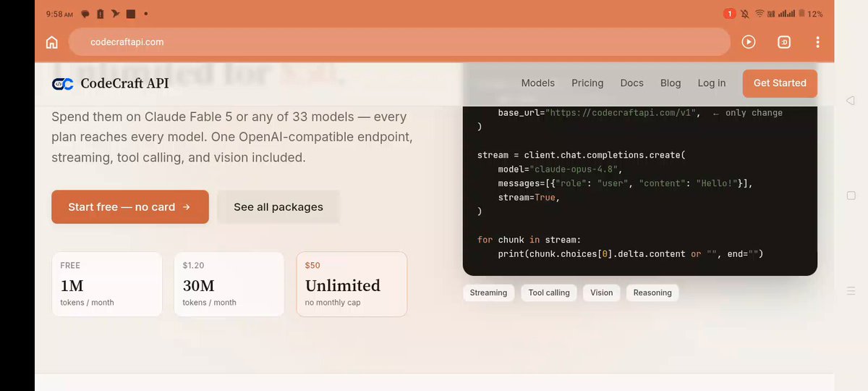Viewport: 868px width, 391px height.
Task: Tap the red notification badge in status bar
Action: 729,14
